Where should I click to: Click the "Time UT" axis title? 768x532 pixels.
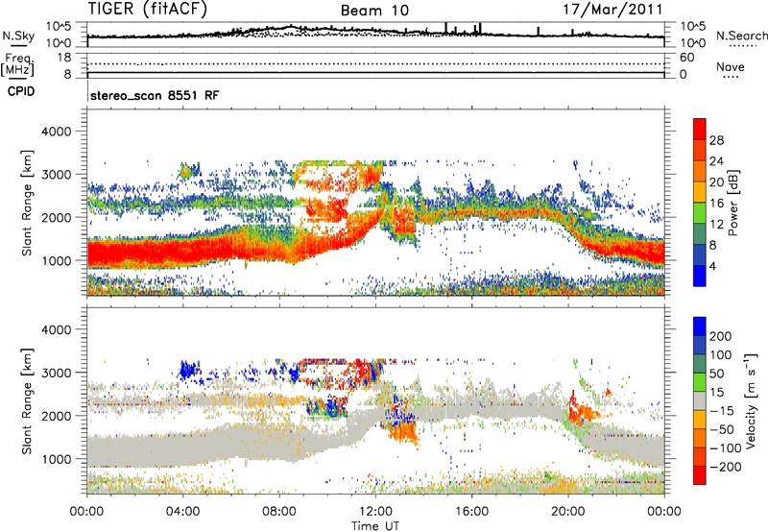(x=375, y=526)
